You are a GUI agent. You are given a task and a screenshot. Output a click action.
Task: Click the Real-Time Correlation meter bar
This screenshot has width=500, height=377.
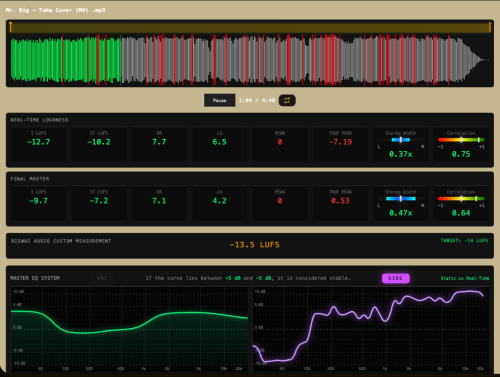[461, 140]
